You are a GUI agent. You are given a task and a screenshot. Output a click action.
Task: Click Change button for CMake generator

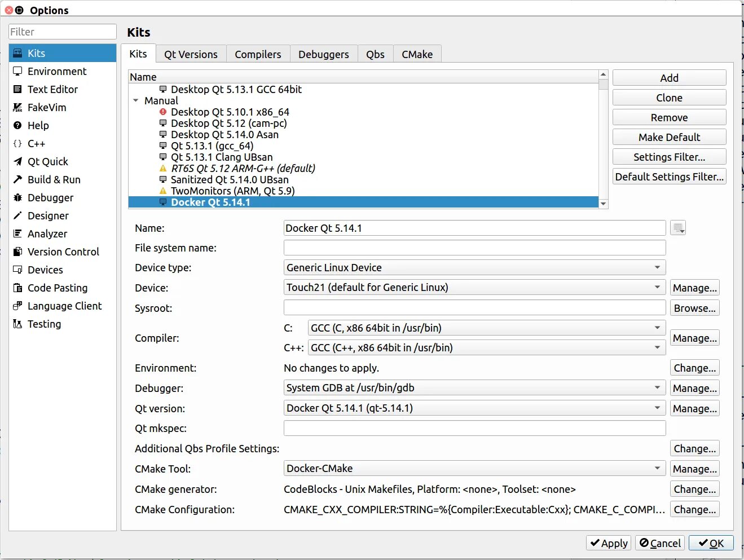[695, 489]
